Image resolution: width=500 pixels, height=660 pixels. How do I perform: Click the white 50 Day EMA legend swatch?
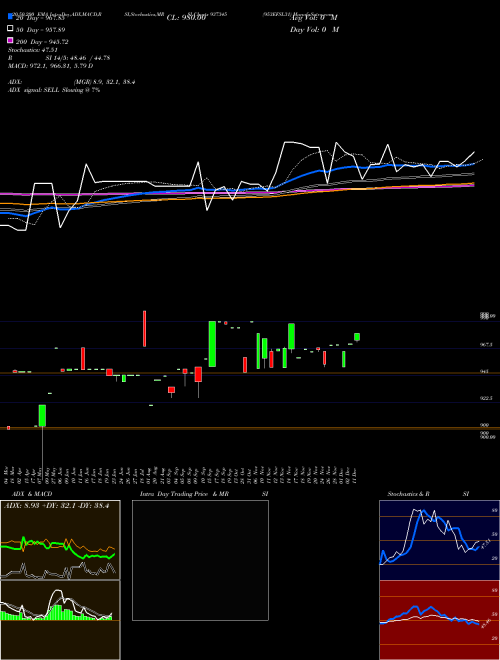(10, 29)
